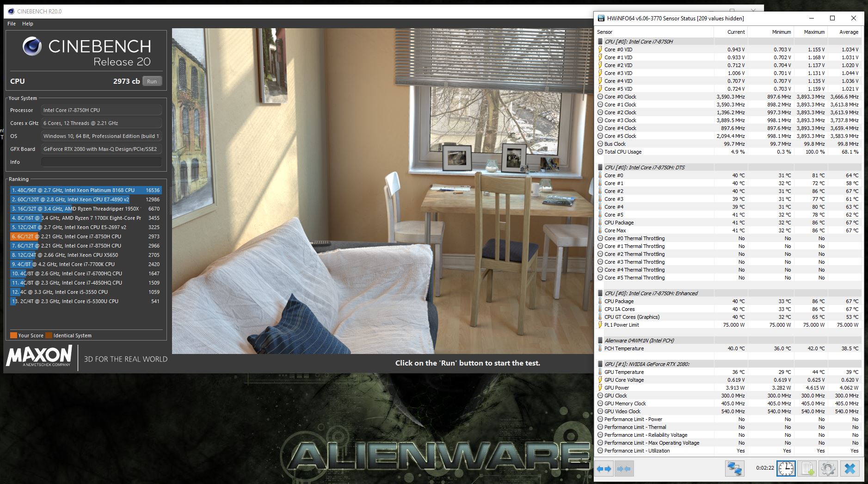Image resolution: width=868 pixels, height=484 pixels.
Task: Click the clock reset-timer button in HWiNFO
Action: (x=786, y=469)
